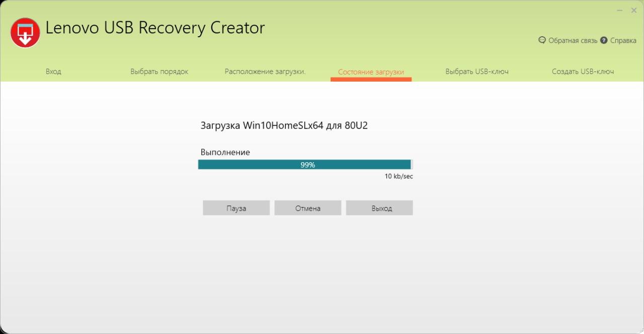The image size is (644, 334).
Task: Click the Выход exit button
Action: point(379,208)
